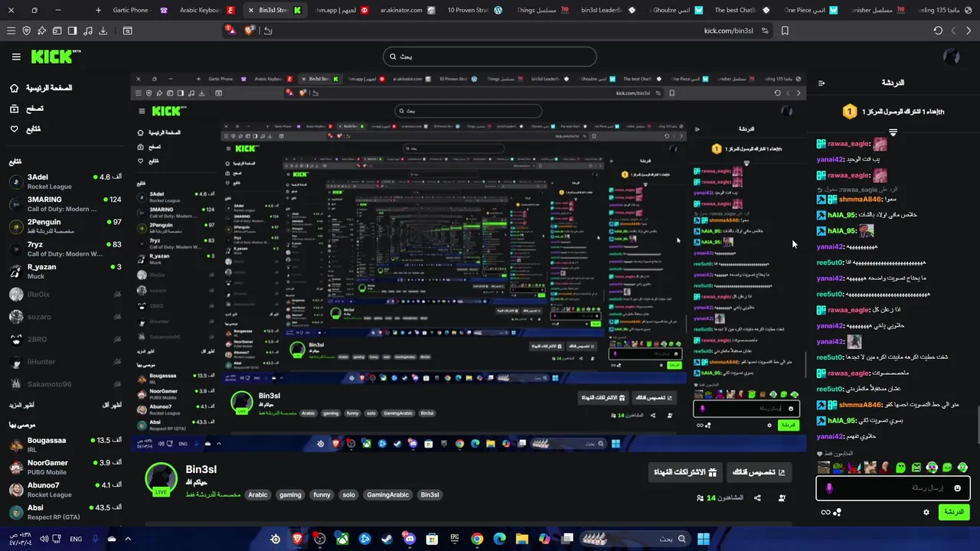Select the Bin3sl stream tag
This screenshot has height=551, width=980.
[x=430, y=495]
